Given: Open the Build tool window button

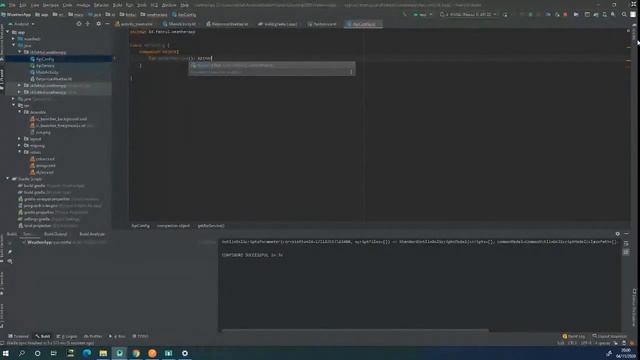Looking at the screenshot, I should point(43,336).
